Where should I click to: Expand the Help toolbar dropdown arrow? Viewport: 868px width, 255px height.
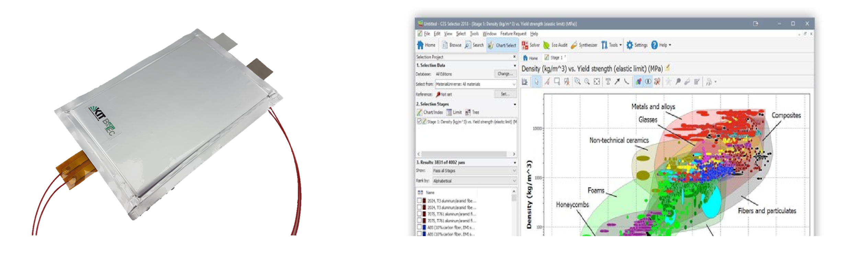click(x=670, y=45)
